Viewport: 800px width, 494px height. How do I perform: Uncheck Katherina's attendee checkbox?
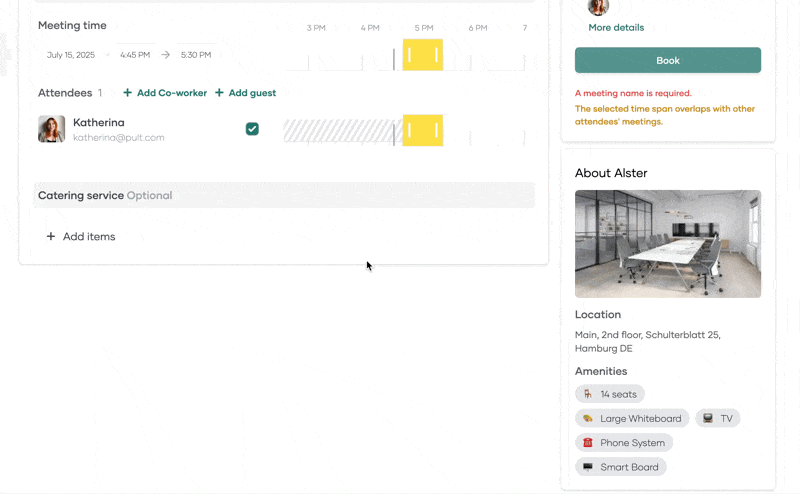click(x=252, y=129)
